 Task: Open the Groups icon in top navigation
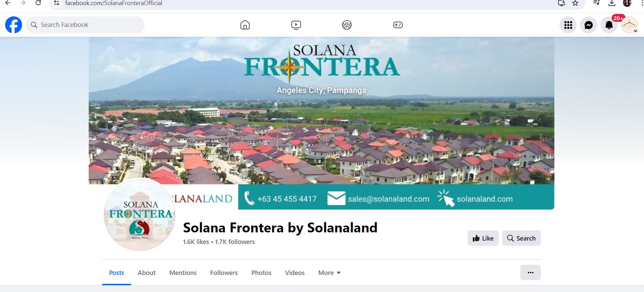click(x=347, y=25)
